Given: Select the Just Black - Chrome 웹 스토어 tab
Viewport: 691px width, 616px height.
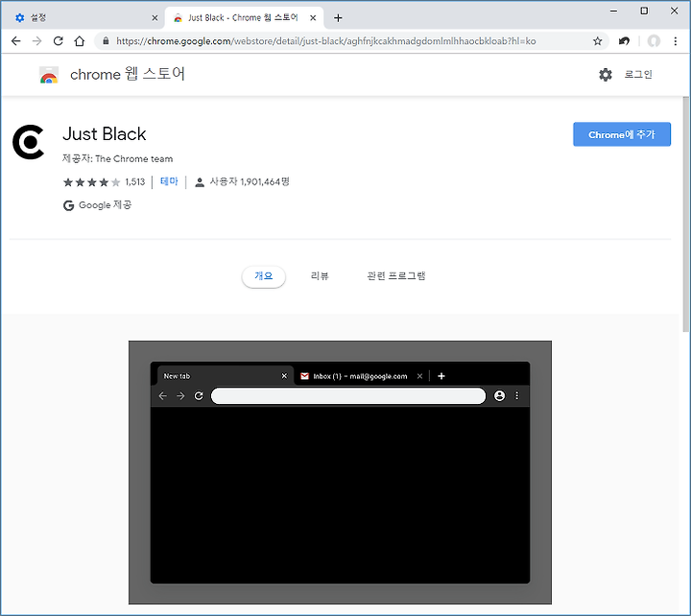Looking at the screenshot, I should 244,18.
